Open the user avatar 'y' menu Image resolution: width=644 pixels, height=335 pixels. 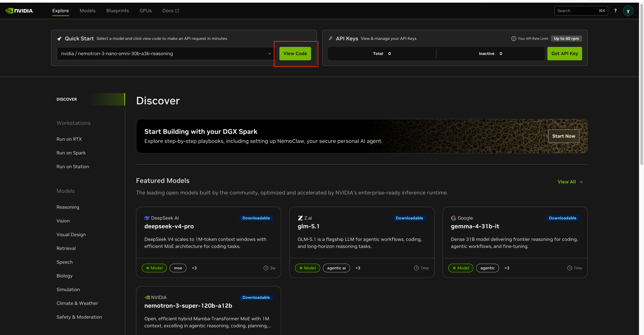pyautogui.click(x=628, y=11)
